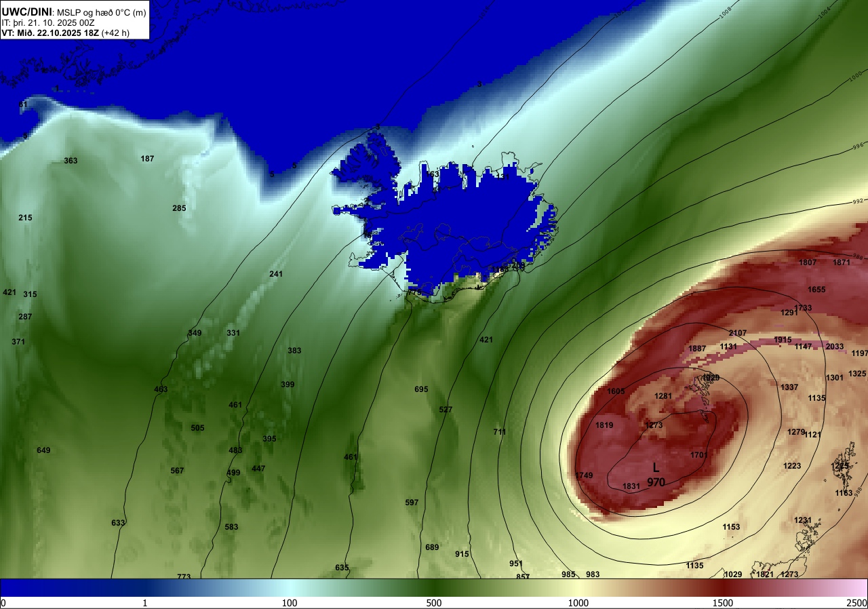868x609 pixels.
Task: Click the 'IT: þri. 21. 10. 2025 00Z' line
Action: (x=48, y=22)
